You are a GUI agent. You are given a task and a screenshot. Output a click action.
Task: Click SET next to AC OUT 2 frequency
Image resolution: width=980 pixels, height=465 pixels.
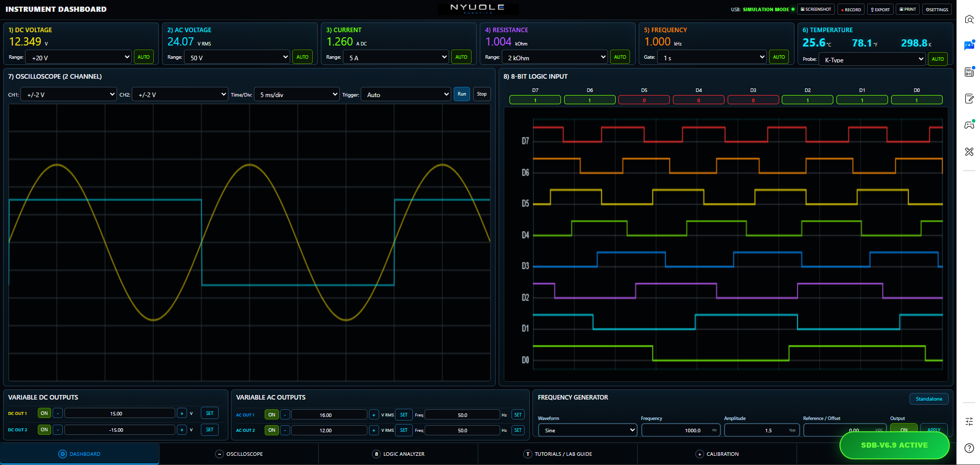(518, 430)
